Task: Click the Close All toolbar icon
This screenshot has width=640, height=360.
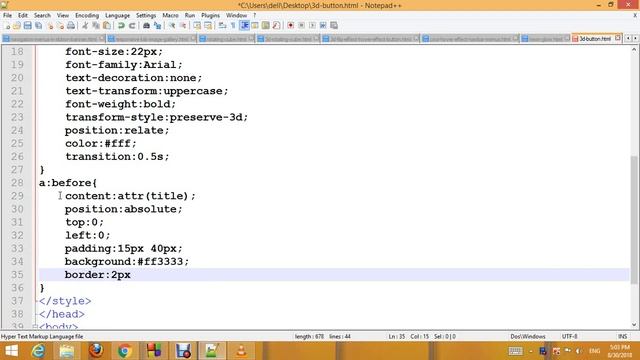Action: tap(60, 25)
